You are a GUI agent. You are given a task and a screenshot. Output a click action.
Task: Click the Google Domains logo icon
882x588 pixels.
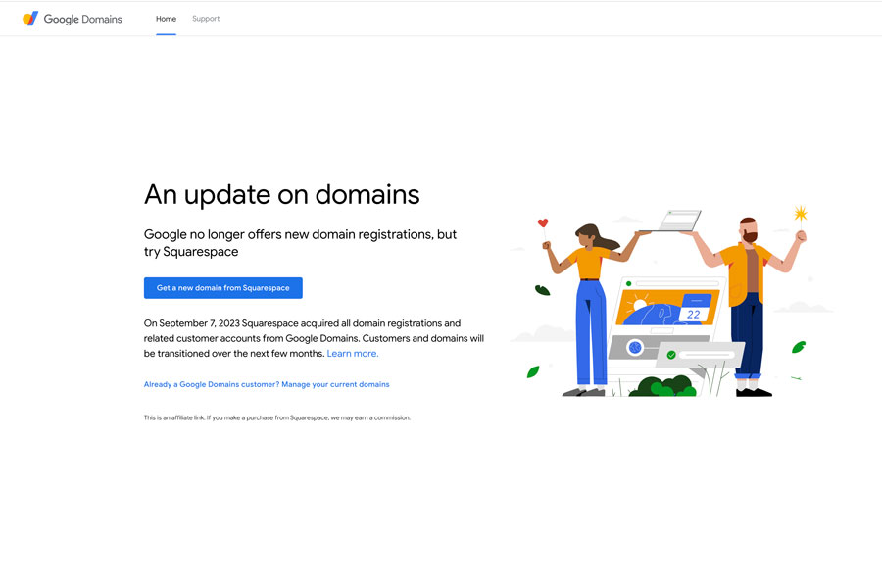point(30,19)
